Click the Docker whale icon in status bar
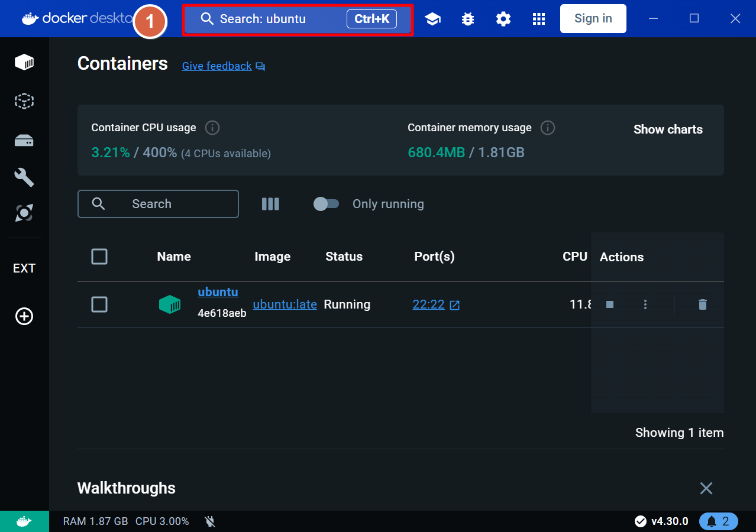 [x=24, y=521]
